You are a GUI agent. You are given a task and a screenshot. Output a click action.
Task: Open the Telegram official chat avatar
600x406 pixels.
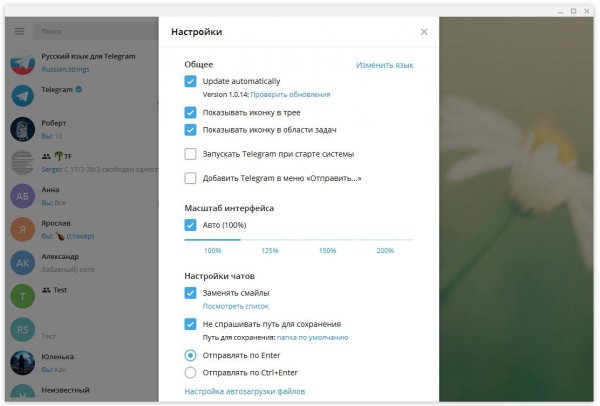point(23,96)
